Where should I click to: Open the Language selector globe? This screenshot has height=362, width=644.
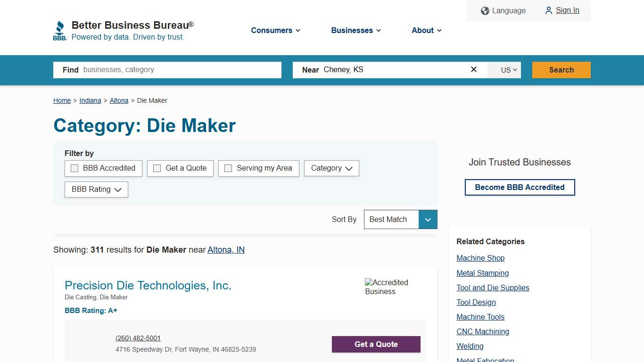(x=485, y=10)
